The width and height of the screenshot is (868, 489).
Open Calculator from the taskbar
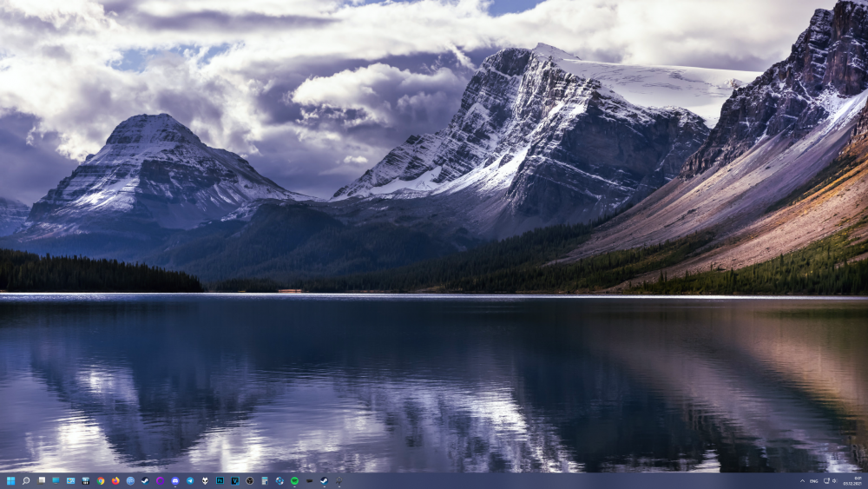(265, 480)
